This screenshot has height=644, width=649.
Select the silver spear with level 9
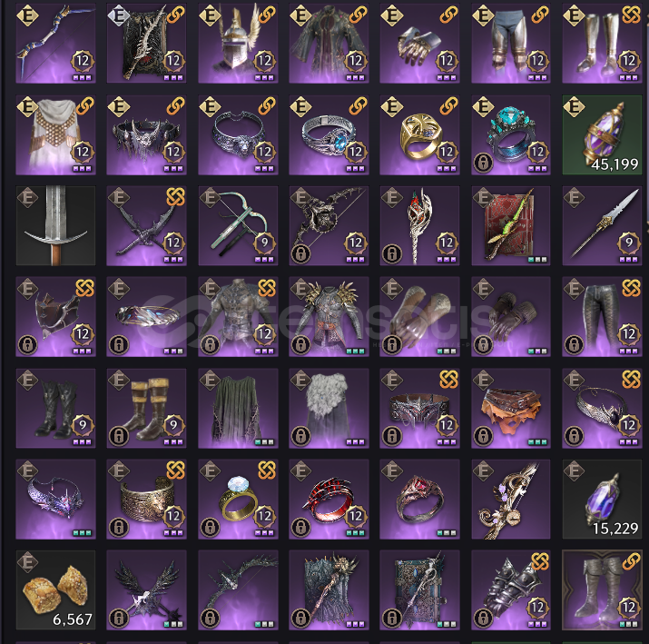coord(602,225)
